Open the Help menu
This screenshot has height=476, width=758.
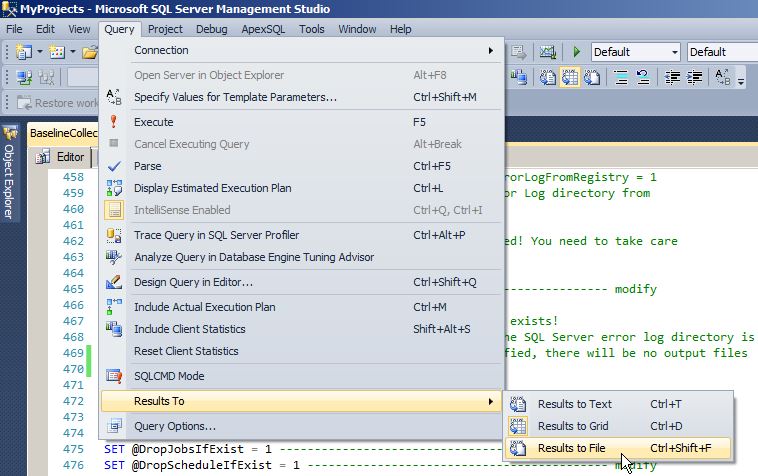point(400,29)
